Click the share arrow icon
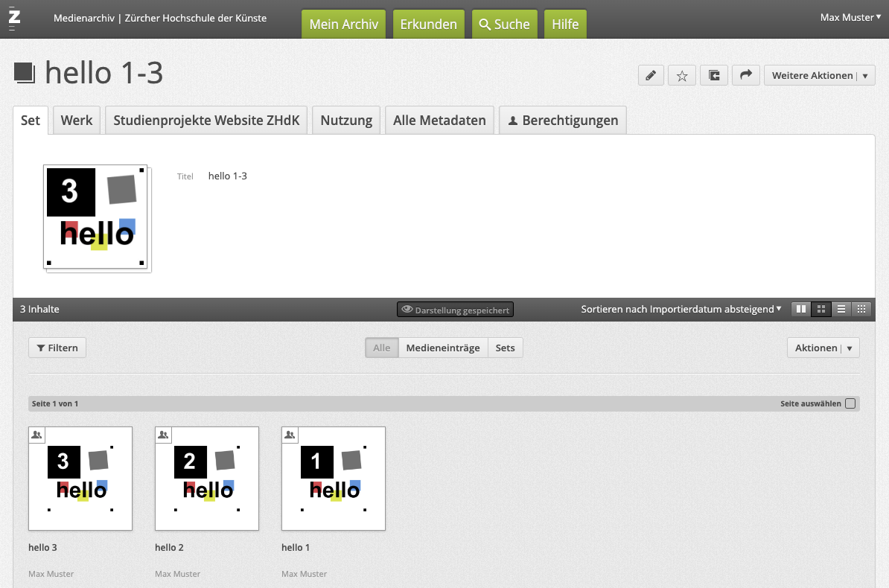Image resolution: width=889 pixels, height=588 pixels. pyautogui.click(x=745, y=75)
